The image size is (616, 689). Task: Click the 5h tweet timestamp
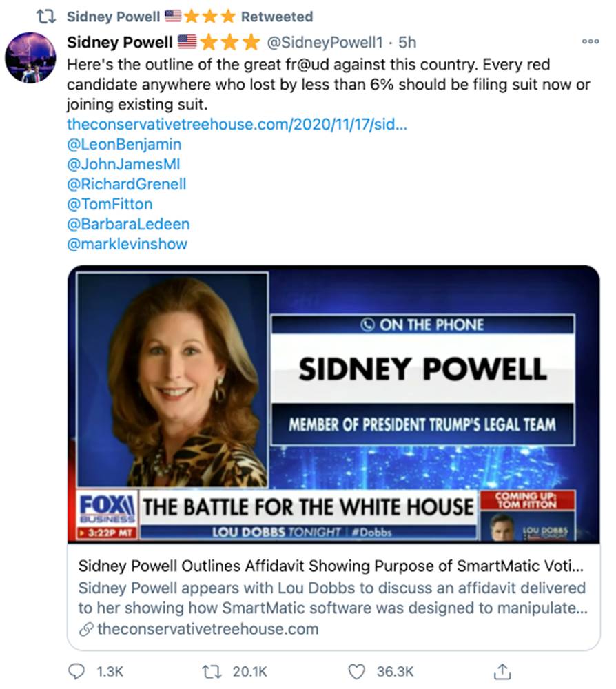(407, 42)
